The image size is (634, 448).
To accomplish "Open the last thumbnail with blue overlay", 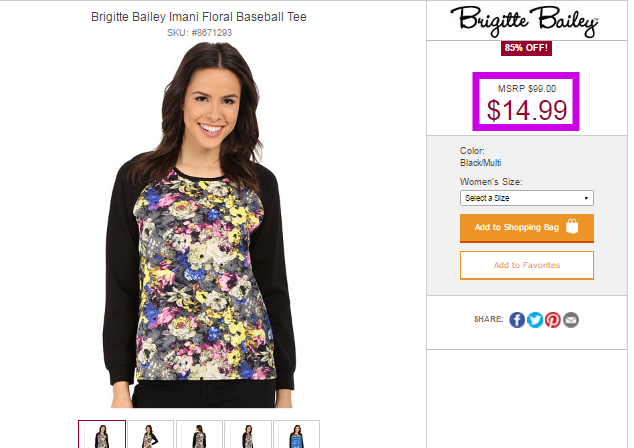I will (296, 434).
